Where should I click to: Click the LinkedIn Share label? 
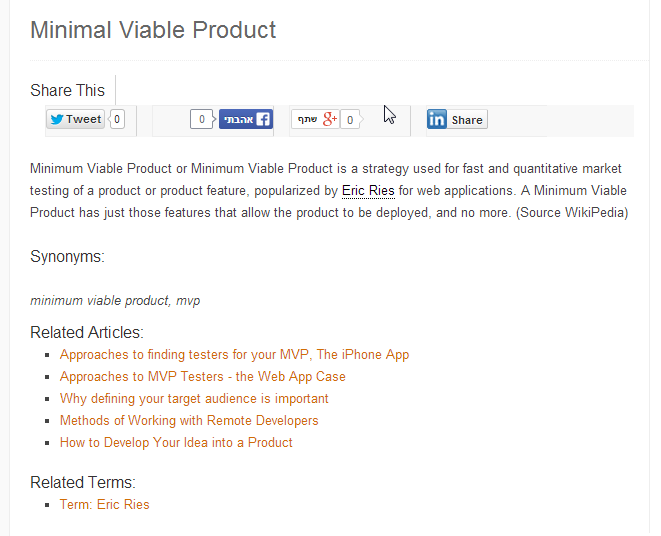click(x=467, y=120)
